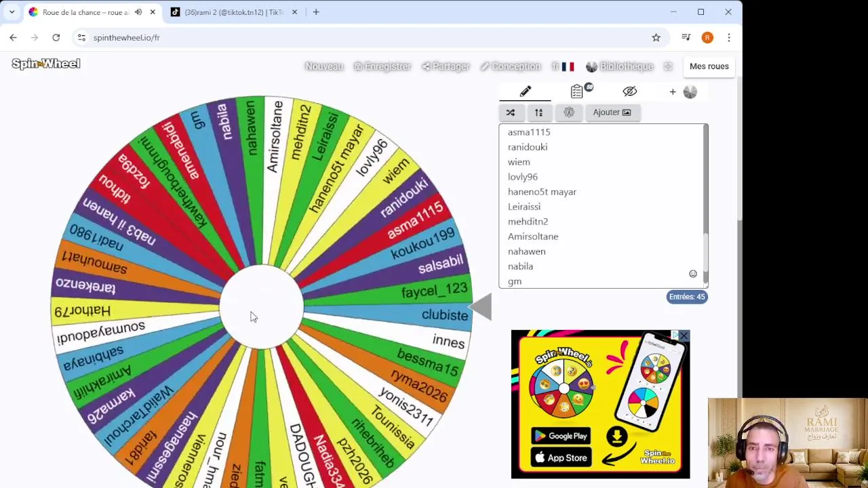Click entry mehditn2 in the list
The width and height of the screenshot is (868, 488).
[x=528, y=222]
